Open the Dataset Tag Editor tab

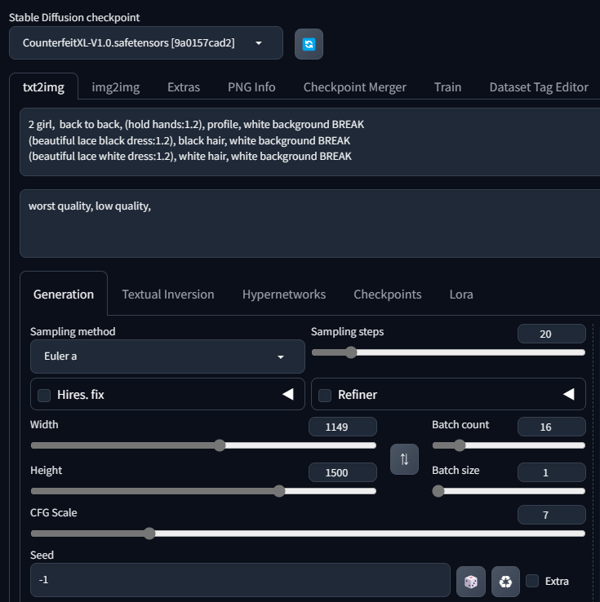click(x=539, y=87)
